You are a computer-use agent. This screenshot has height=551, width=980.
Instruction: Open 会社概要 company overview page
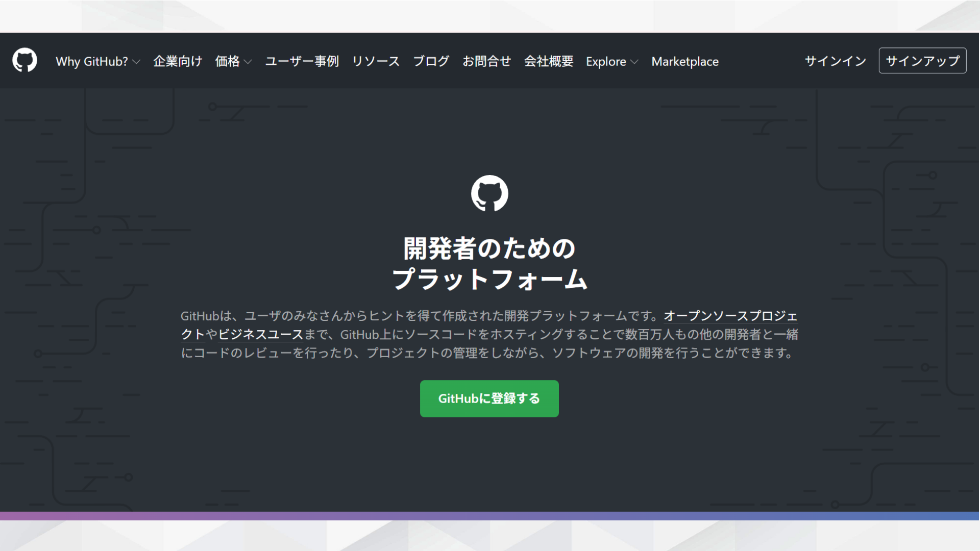click(549, 61)
